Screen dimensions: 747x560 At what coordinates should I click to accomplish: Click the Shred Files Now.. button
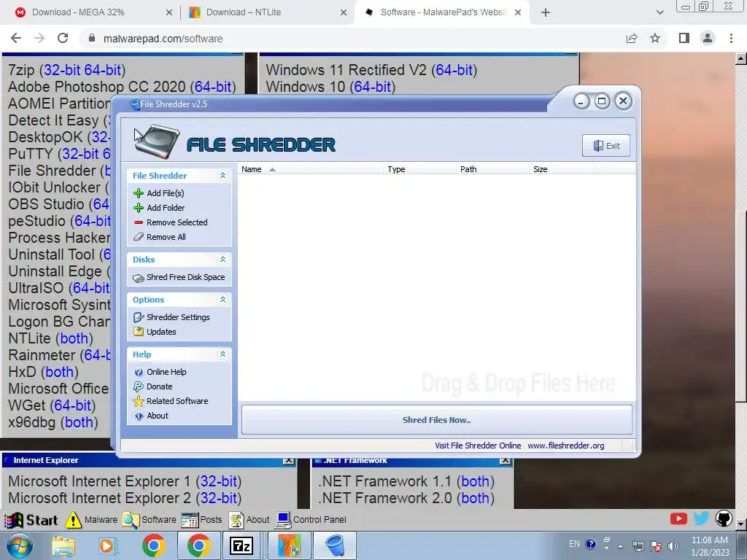(x=436, y=420)
